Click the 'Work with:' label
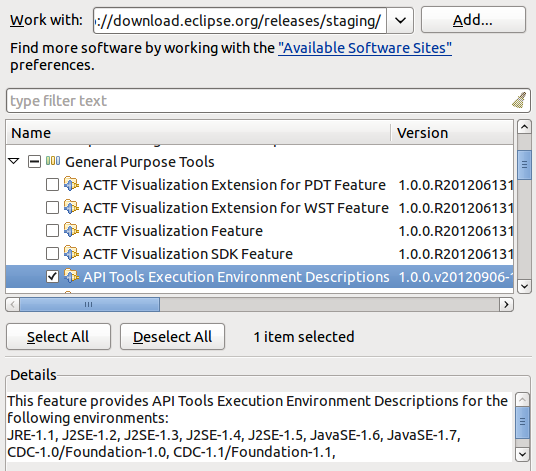The width and height of the screenshot is (536, 471). [x=46, y=20]
